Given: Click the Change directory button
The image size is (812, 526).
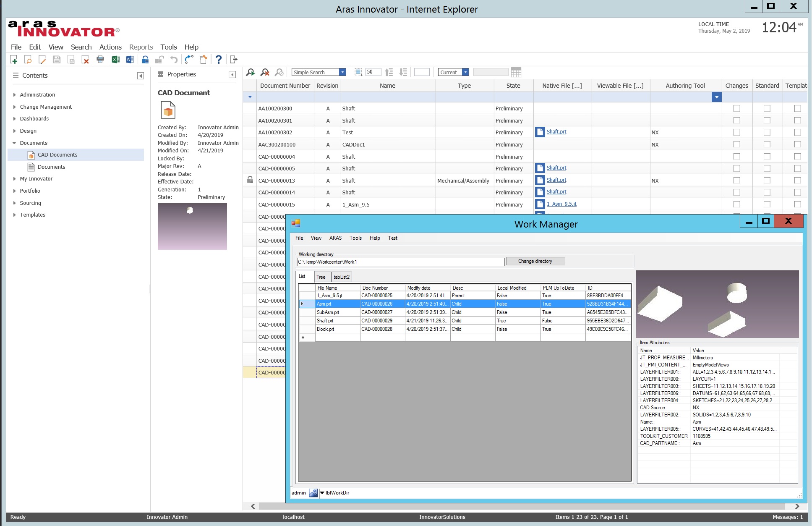Looking at the screenshot, I should coord(536,261).
